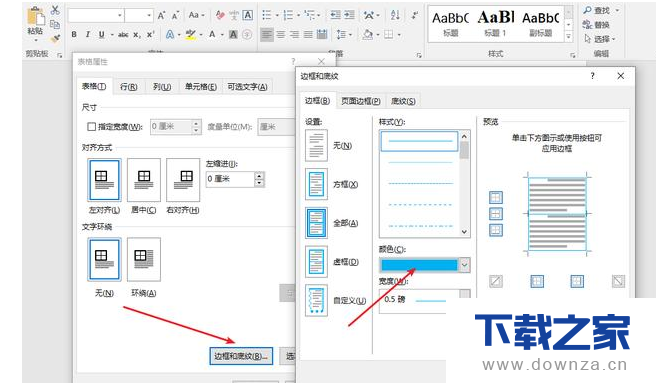This screenshot has width=656, height=383.
Task: Choose the 无(N) border setting
Action: pos(316,146)
